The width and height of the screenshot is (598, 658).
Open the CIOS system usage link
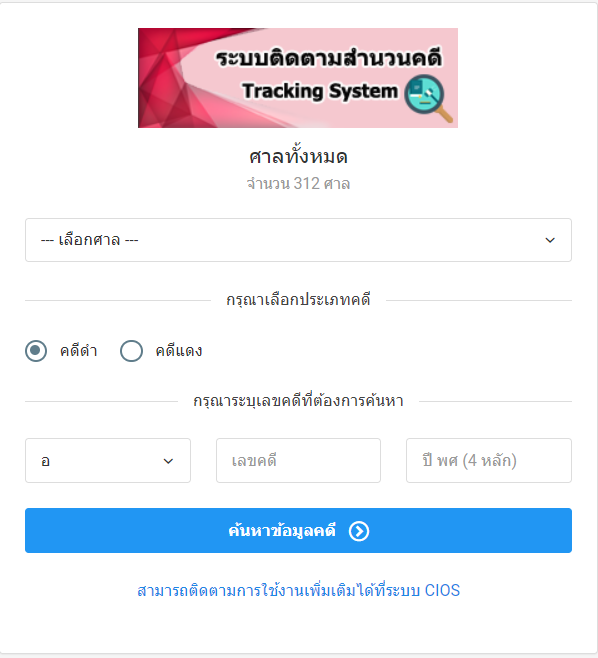coord(298,590)
